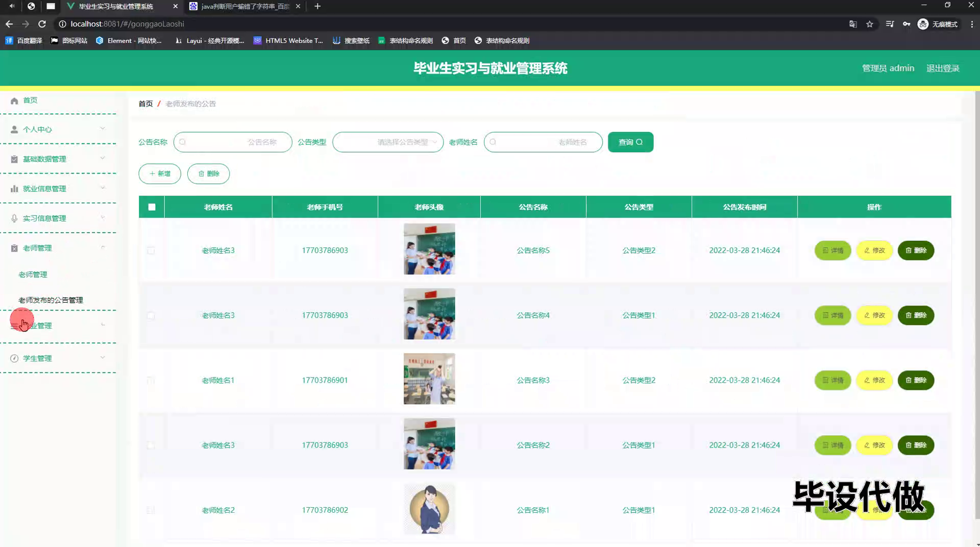Open the 搜索壁纸 bookmark

pos(351,41)
